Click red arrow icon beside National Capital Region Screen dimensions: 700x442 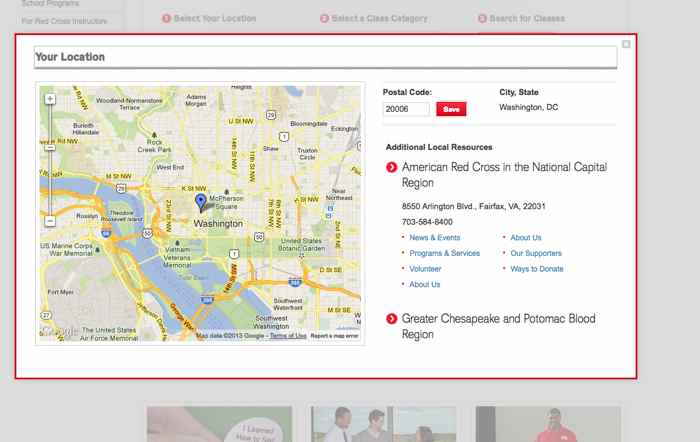tap(392, 167)
